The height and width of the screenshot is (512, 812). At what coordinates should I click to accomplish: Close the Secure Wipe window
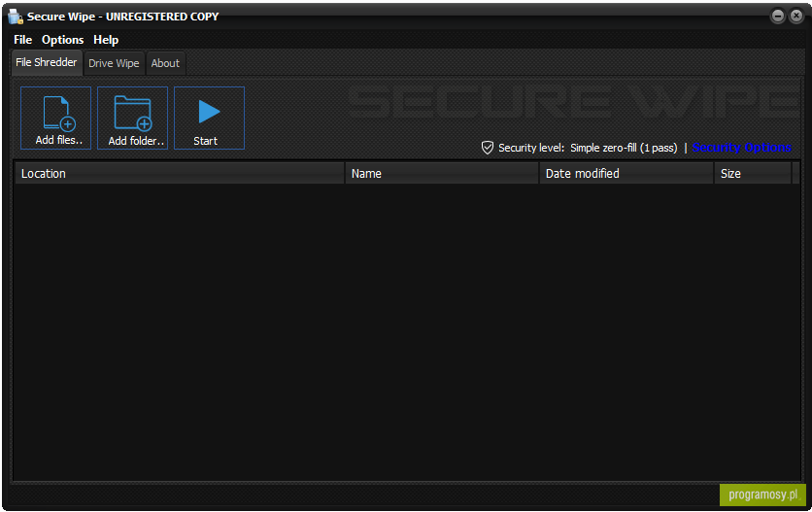pos(795,17)
